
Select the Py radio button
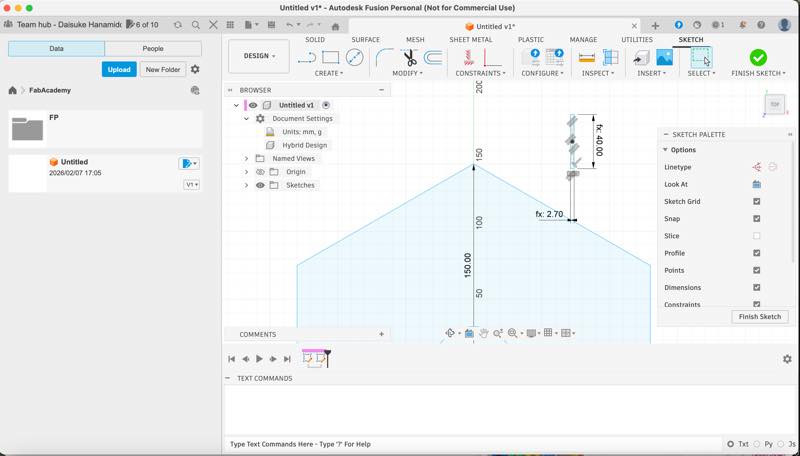[x=757, y=444]
